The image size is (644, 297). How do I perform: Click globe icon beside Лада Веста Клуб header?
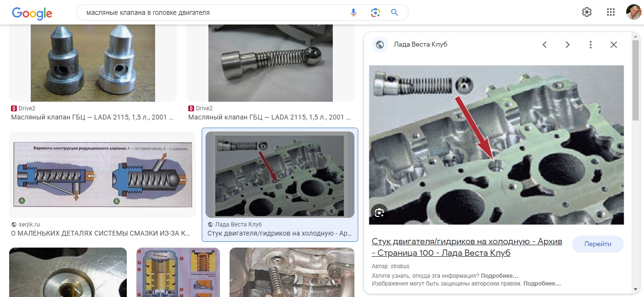(x=380, y=45)
